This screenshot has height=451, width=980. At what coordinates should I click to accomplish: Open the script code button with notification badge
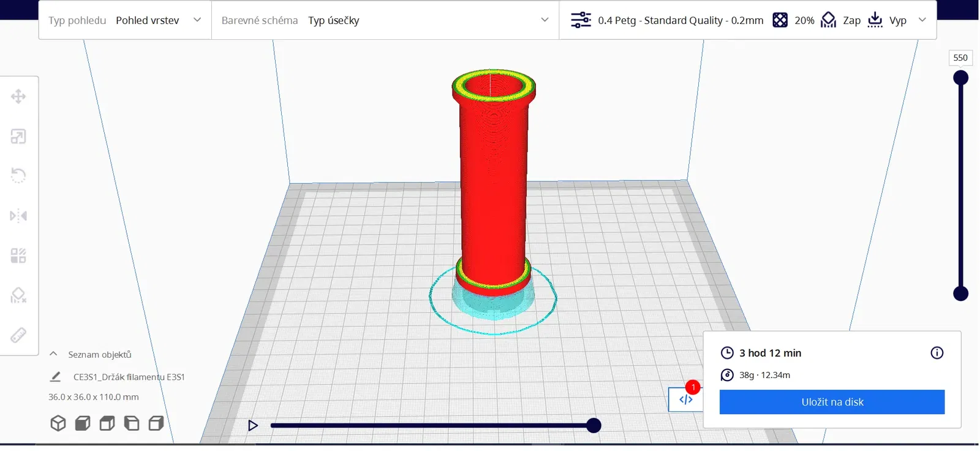tap(685, 400)
